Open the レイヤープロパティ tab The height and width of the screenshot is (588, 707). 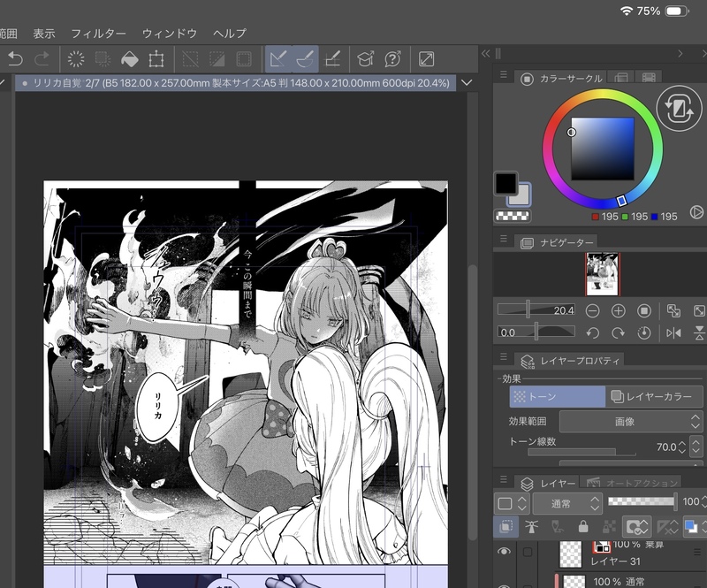[570, 361]
